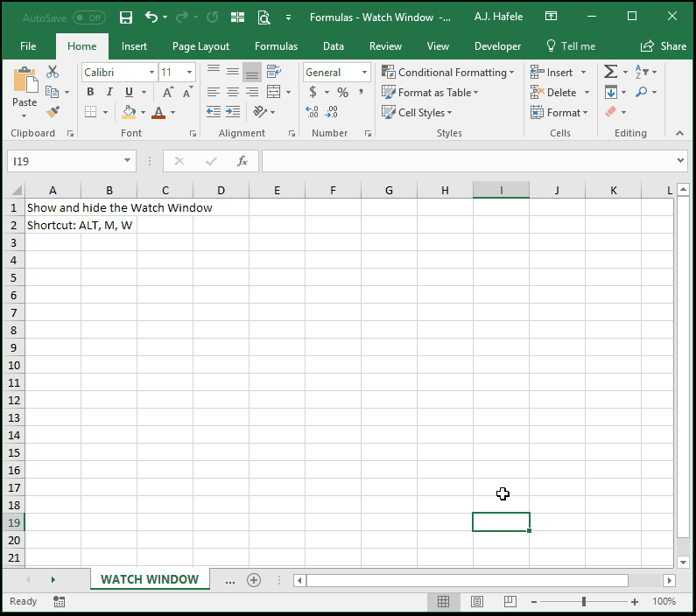Open the font size 11 dropdown
The height and width of the screenshot is (616, 696).
tap(189, 73)
